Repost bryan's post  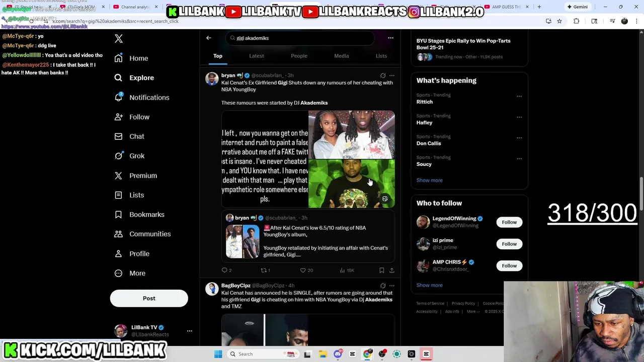tap(265, 270)
